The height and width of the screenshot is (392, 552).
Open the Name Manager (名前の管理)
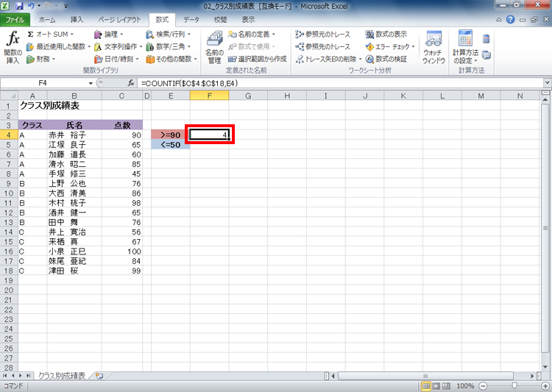[x=214, y=48]
